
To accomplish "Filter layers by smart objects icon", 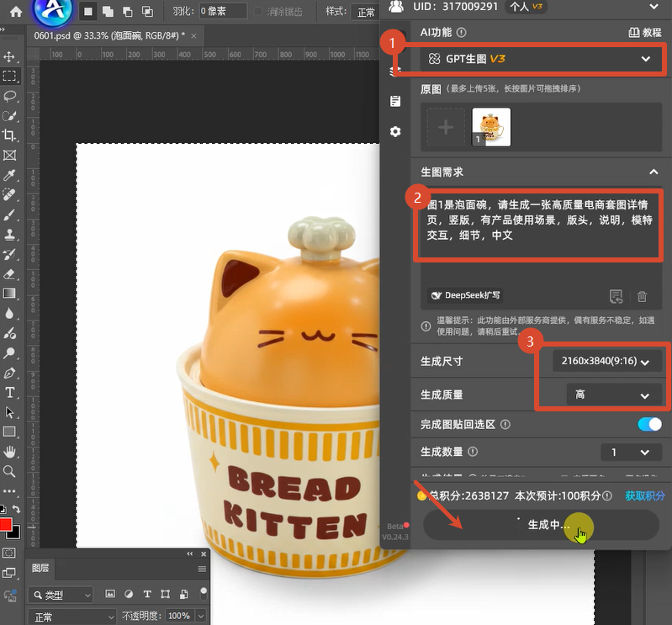I will (x=184, y=594).
